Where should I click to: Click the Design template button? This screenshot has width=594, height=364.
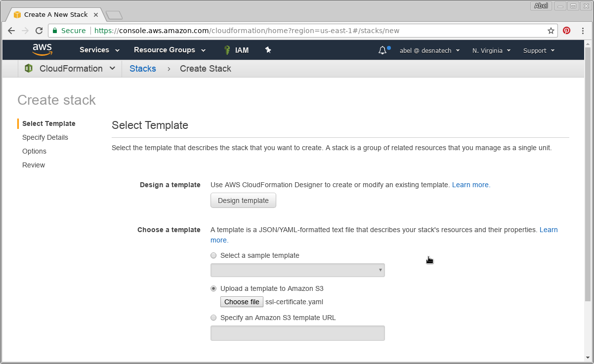(243, 201)
